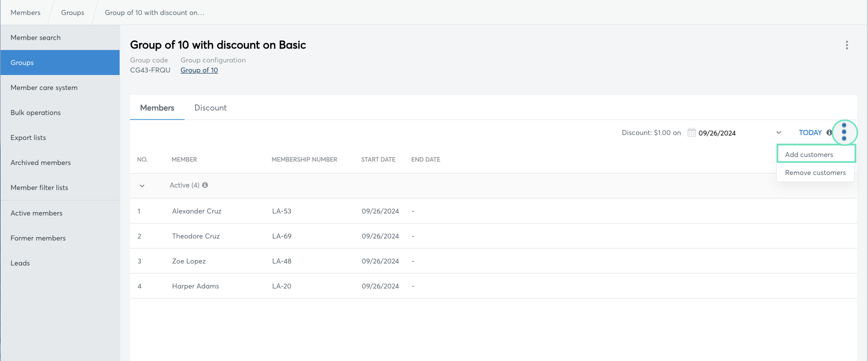
Task: Open Leads in sidebar
Action: pos(60,263)
